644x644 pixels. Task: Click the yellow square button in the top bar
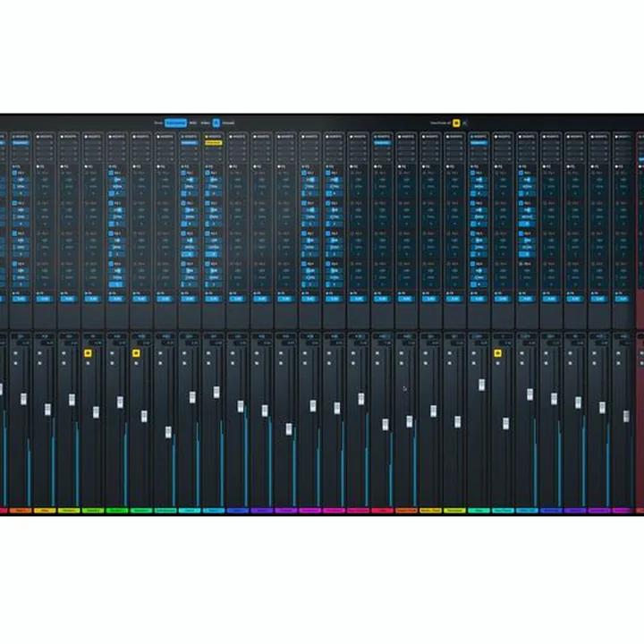tap(456, 123)
